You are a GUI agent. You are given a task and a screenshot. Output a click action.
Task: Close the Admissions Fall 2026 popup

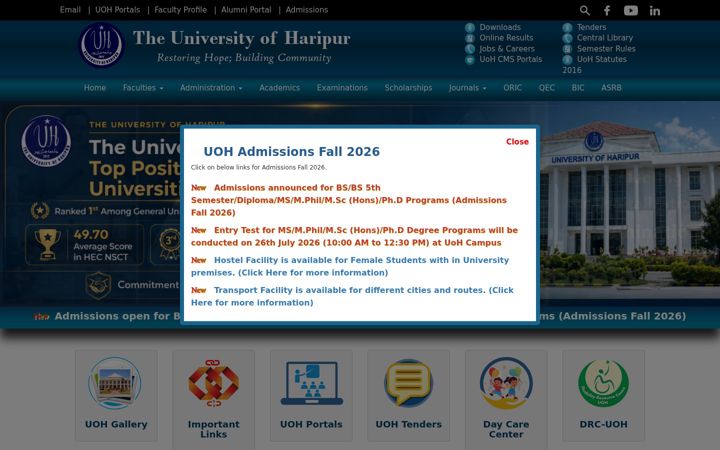517,142
